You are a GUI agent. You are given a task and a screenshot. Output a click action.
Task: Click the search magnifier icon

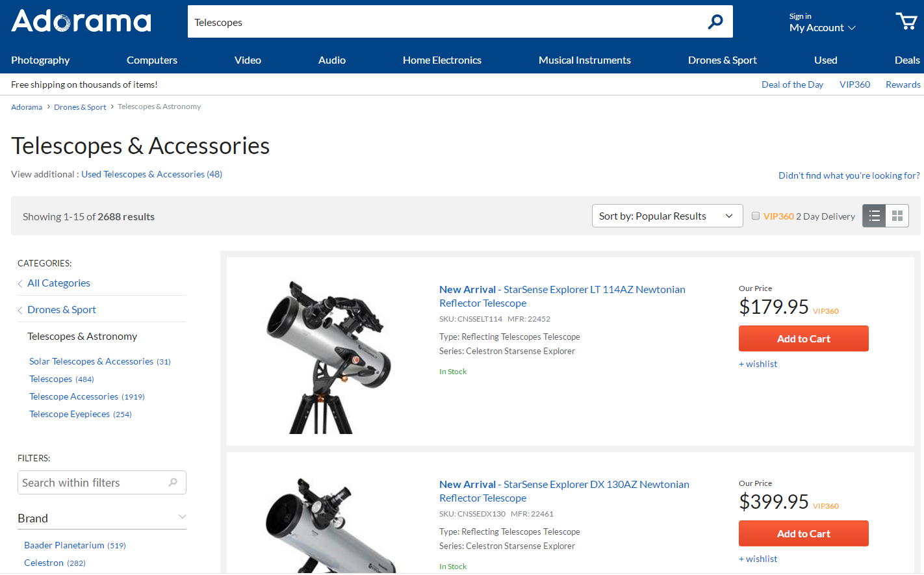tap(715, 22)
